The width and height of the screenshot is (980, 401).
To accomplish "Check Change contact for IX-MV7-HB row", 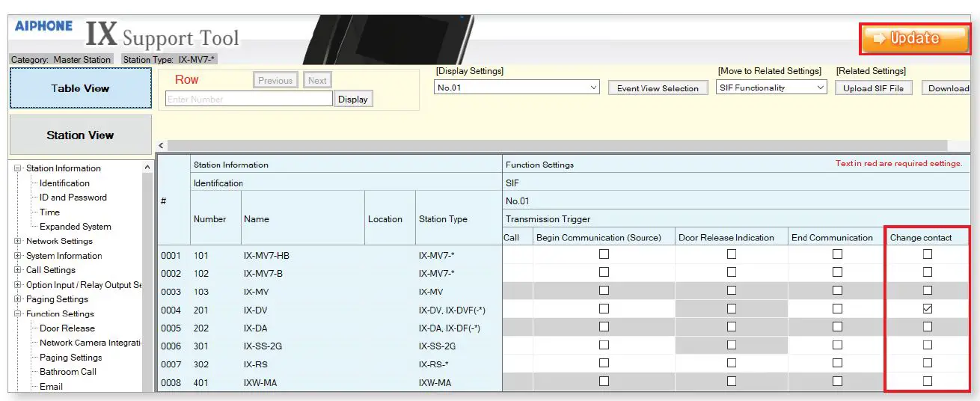I will (x=928, y=254).
